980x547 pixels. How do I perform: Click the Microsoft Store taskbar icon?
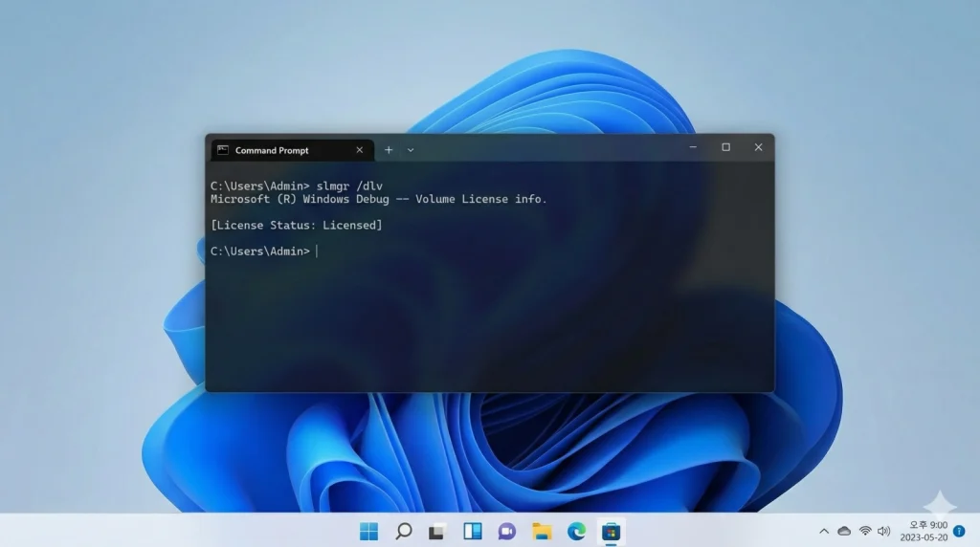(610, 531)
